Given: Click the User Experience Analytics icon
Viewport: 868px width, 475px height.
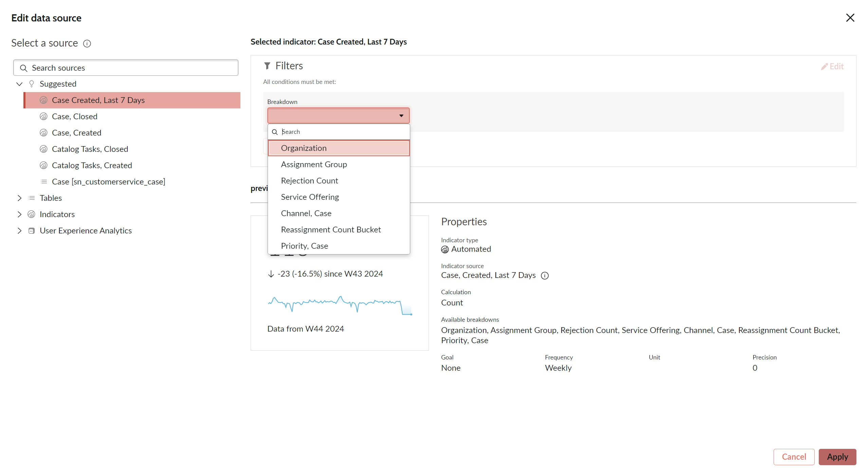Looking at the screenshot, I should coord(32,231).
